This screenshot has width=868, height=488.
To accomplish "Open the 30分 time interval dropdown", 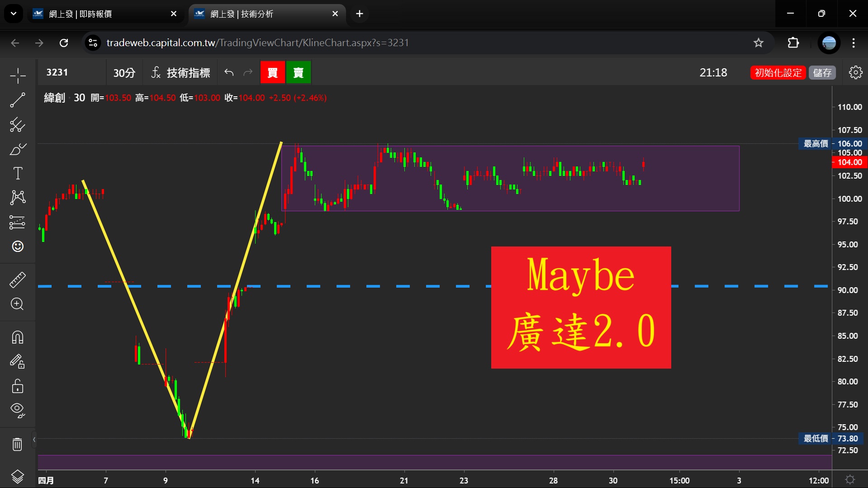I will tap(124, 73).
